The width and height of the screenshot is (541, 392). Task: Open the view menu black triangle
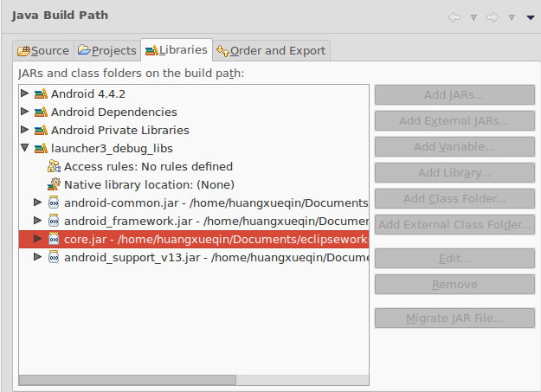pos(531,17)
